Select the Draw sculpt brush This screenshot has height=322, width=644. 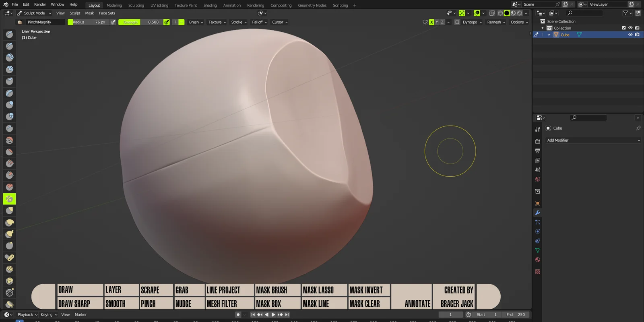tap(9, 35)
